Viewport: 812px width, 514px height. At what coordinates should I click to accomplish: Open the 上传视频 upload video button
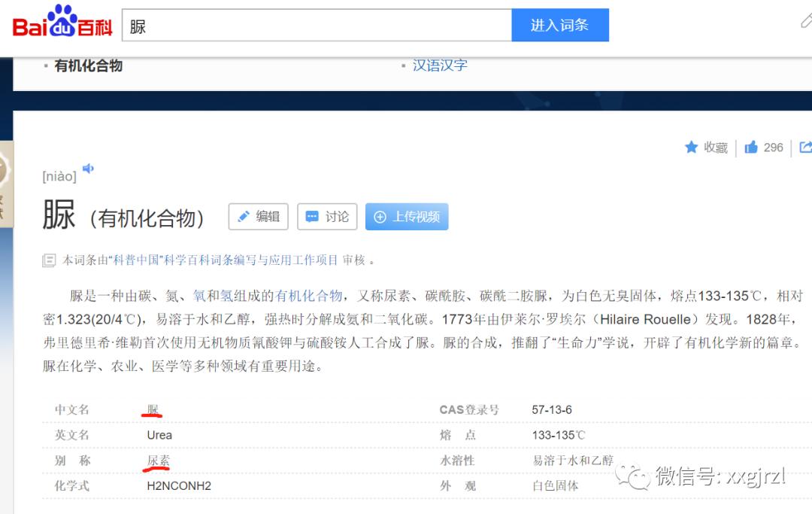coord(406,217)
